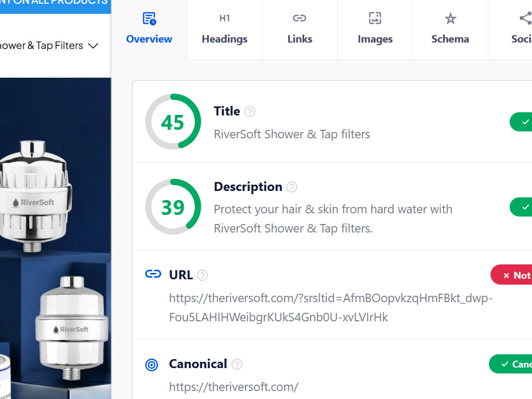Click the help icon next to Title

click(x=250, y=111)
